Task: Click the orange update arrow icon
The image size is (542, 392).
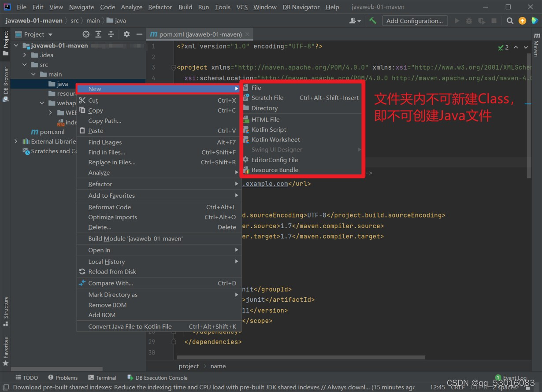Action: 522,21
